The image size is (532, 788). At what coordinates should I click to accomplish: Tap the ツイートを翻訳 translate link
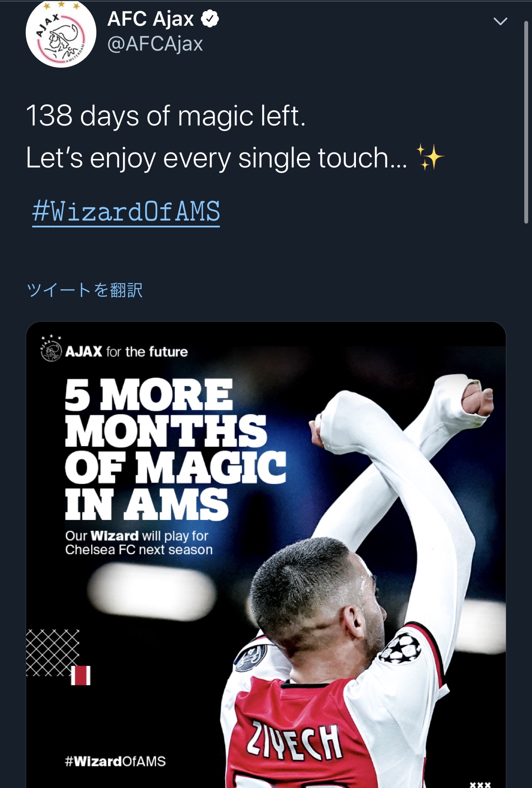[84, 290]
